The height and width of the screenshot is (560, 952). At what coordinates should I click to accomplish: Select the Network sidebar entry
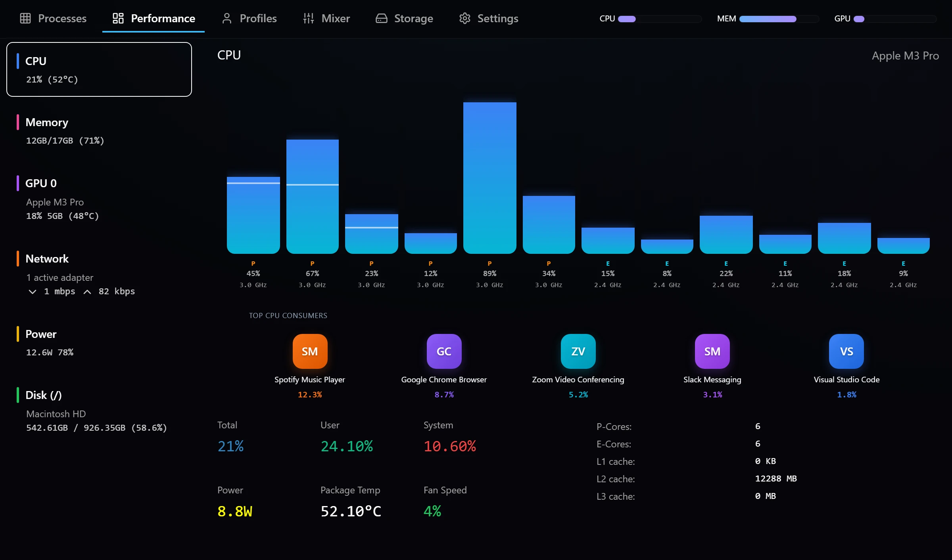point(99,274)
